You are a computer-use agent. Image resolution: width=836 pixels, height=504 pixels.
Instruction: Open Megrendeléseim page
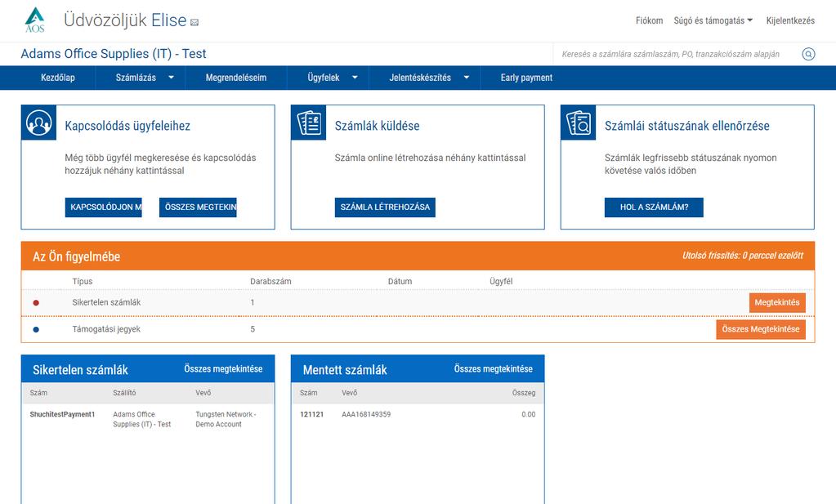(236, 78)
